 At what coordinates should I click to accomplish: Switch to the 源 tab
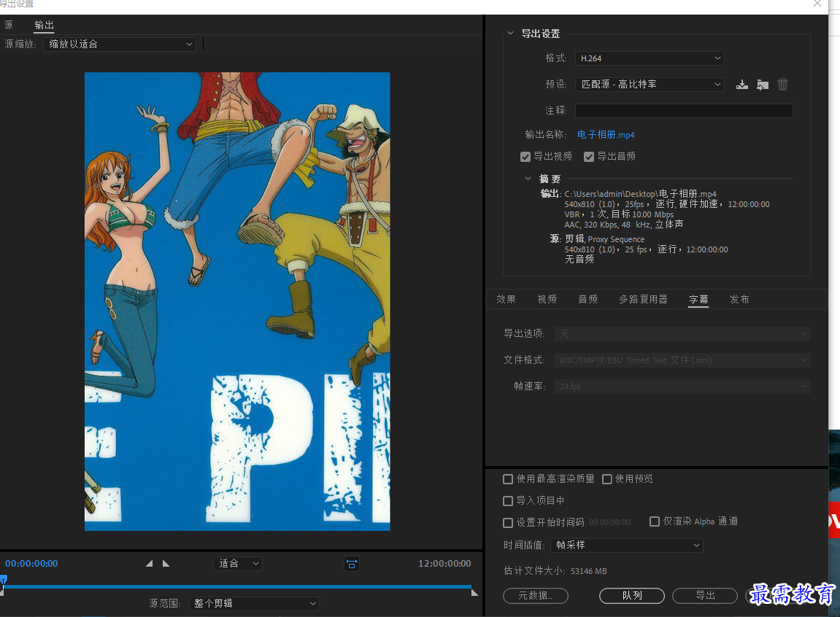8,25
